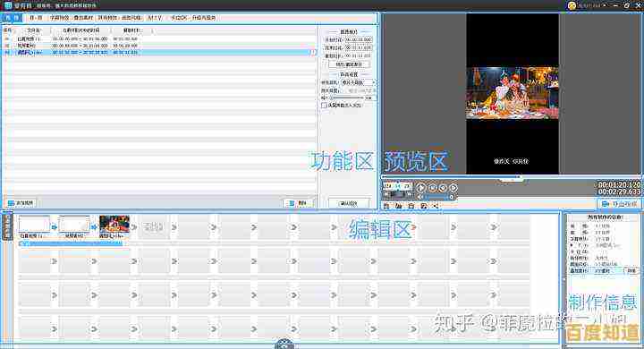Open the MTV tab

(x=155, y=18)
